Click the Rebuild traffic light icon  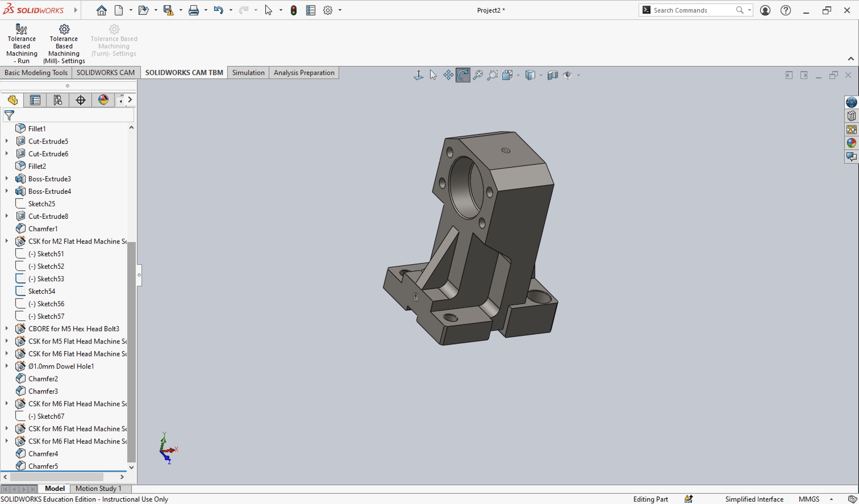pos(293,10)
